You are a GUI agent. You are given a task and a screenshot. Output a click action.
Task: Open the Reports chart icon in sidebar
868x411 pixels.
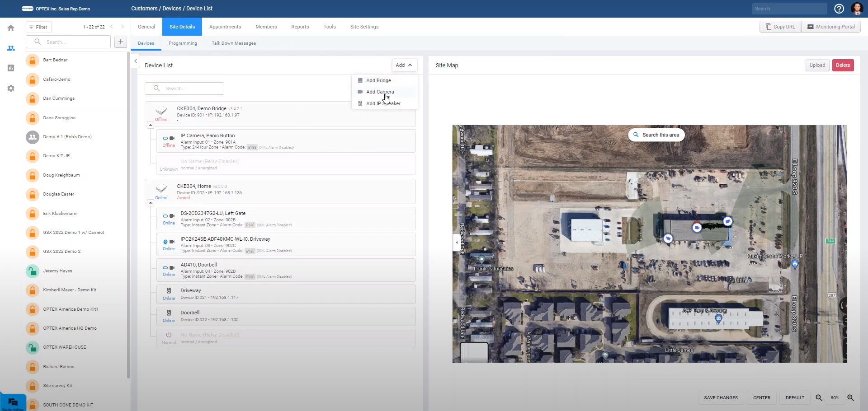11,68
